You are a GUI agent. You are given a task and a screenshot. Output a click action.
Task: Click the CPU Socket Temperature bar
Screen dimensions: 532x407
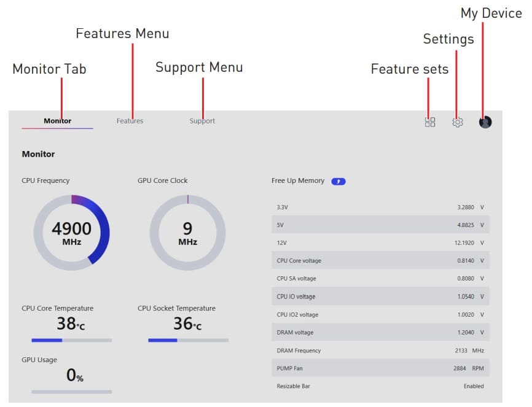pos(188,340)
